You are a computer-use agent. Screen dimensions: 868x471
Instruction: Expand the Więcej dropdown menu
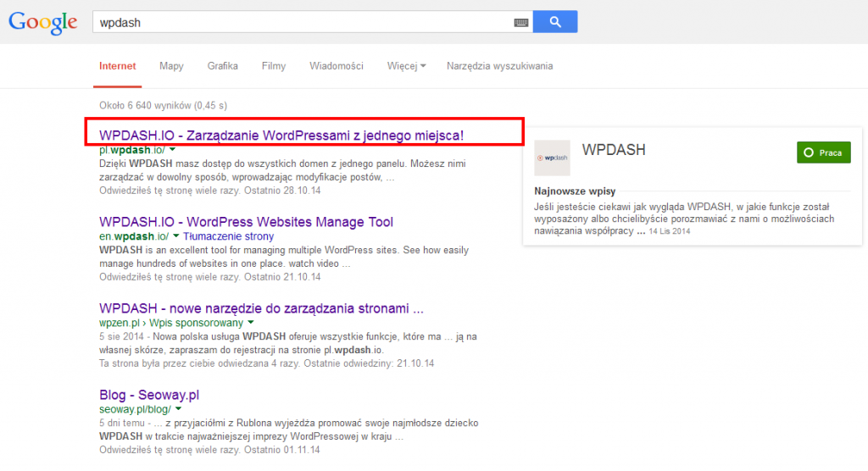[x=406, y=66]
